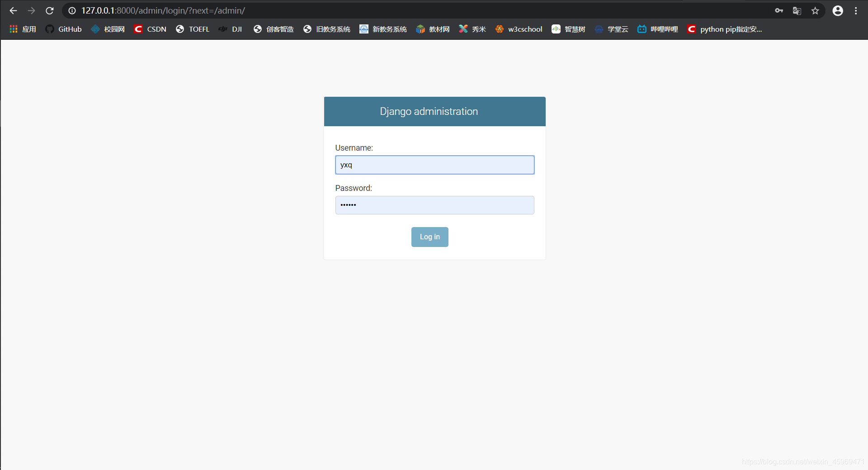Click the Django administration header

click(x=429, y=111)
